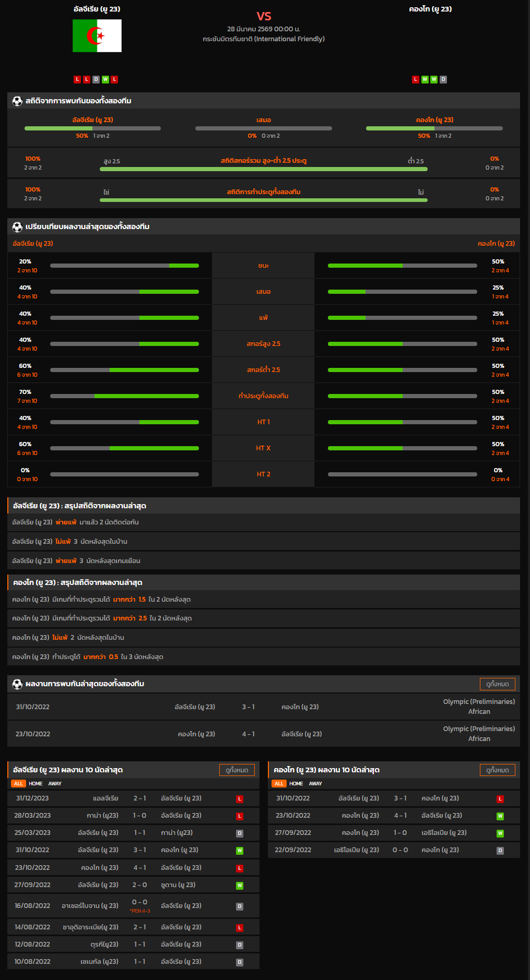This screenshot has height=980, width=530.
Task: Click the soccer ball icon beside recent form comparison header
Action: click(17, 226)
